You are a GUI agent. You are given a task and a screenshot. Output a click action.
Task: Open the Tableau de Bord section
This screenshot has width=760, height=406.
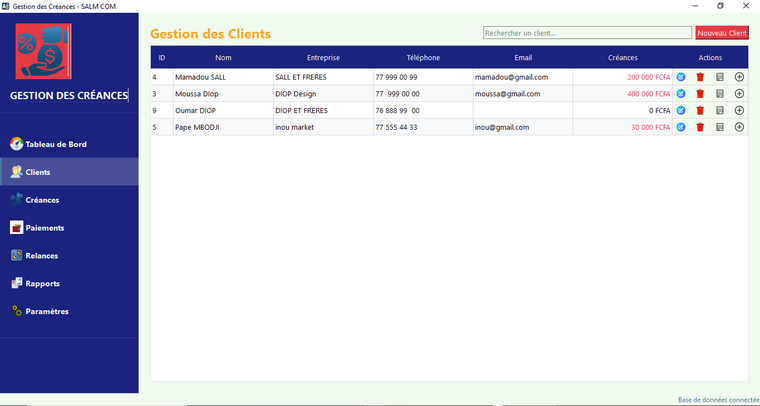click(55, 144)
